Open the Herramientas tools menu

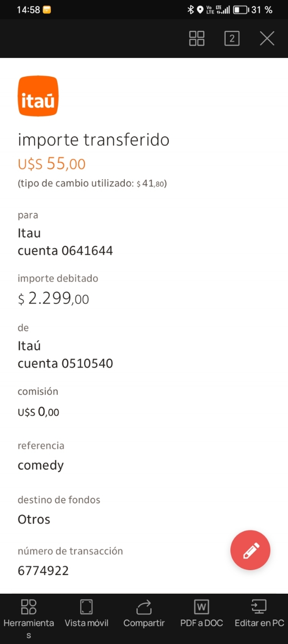click(29, 614)
